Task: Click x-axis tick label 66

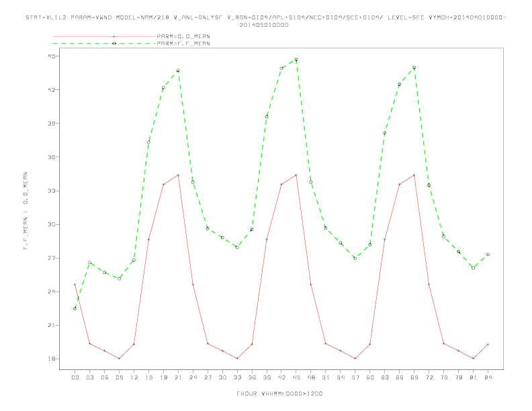Action: [400, 377]
